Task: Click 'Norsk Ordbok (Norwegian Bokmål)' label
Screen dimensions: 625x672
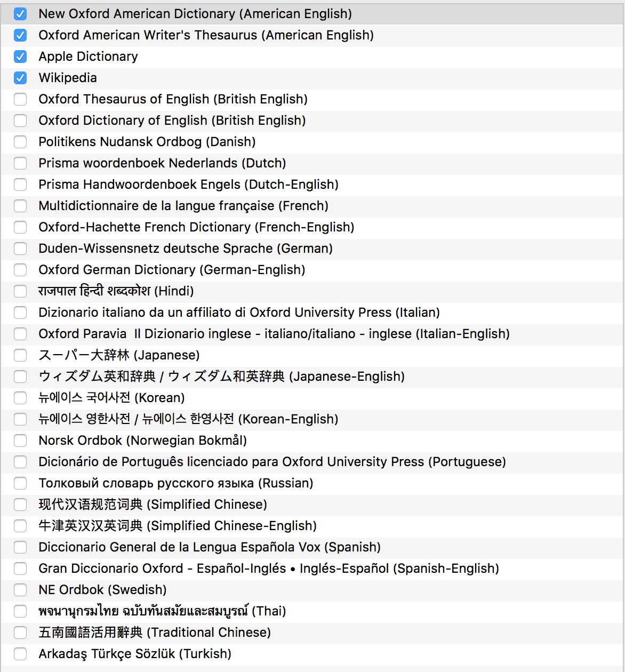Action: [x=142, y=441]
